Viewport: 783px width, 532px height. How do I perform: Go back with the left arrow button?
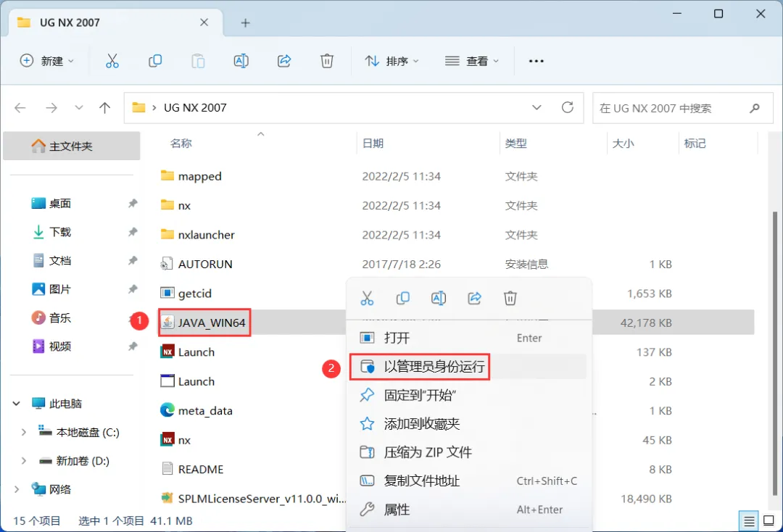coord(20,108)
